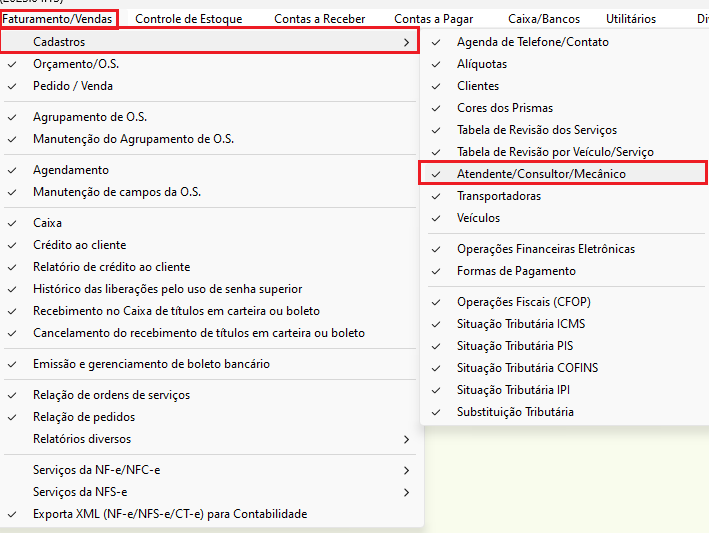Open the Contas a Receber menu
This screenshot has height=533, width=709.
[319, 19]
